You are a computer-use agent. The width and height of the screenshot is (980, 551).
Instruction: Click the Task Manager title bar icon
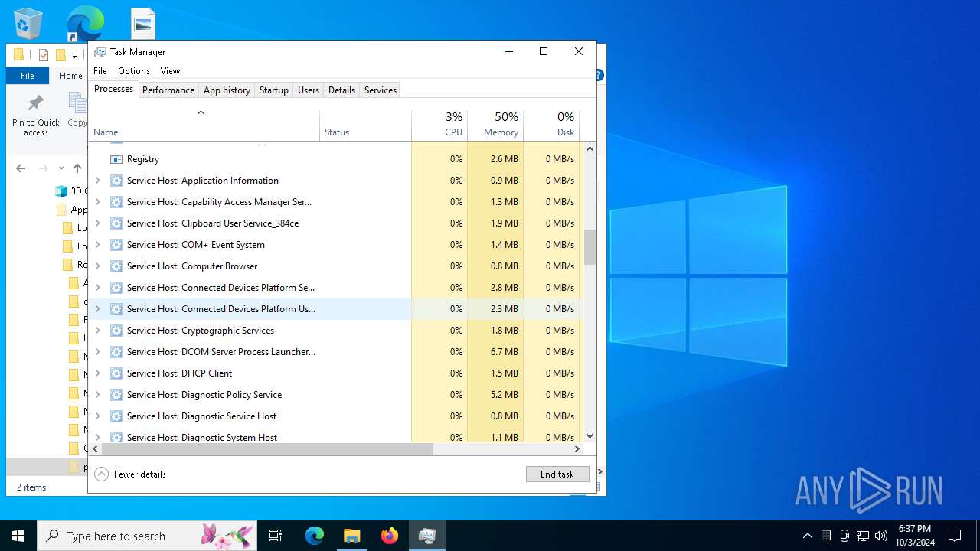tap(100, 52)
